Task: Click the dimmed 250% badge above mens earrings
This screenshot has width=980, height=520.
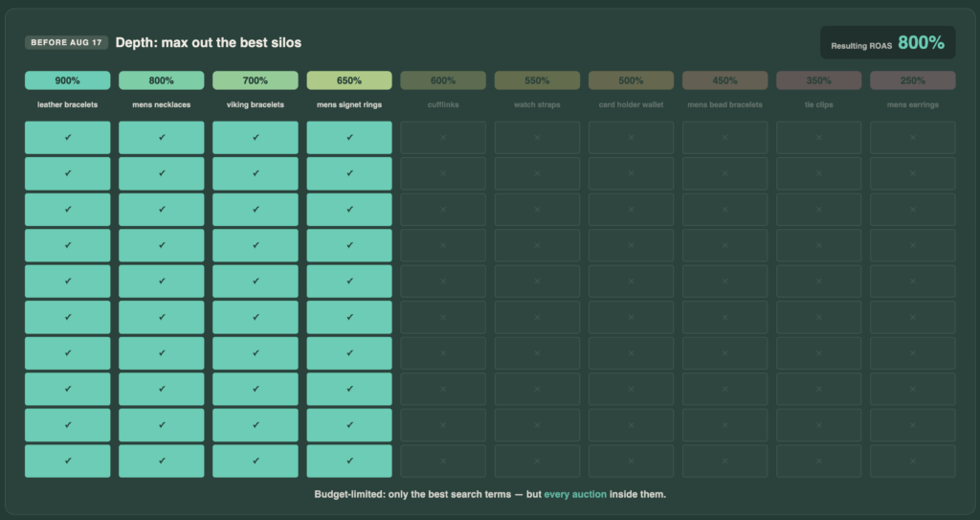Action: pos(912,80)
